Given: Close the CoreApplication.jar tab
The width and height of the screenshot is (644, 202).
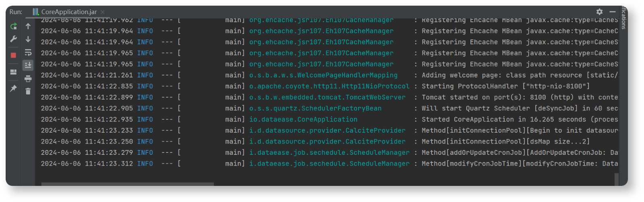Looking at the screenshot, I should [x=103, y=12].
